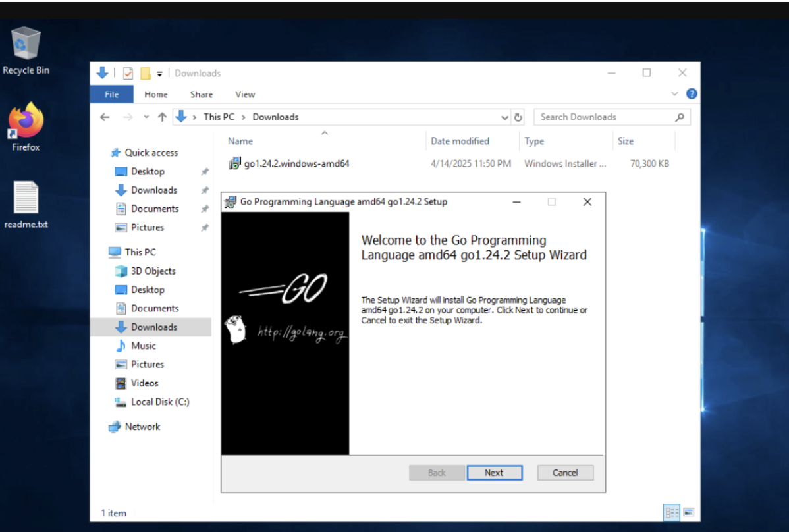Click the search magnifier icon
The width and height of the screenshot is (789, 532).
[680, 117]
